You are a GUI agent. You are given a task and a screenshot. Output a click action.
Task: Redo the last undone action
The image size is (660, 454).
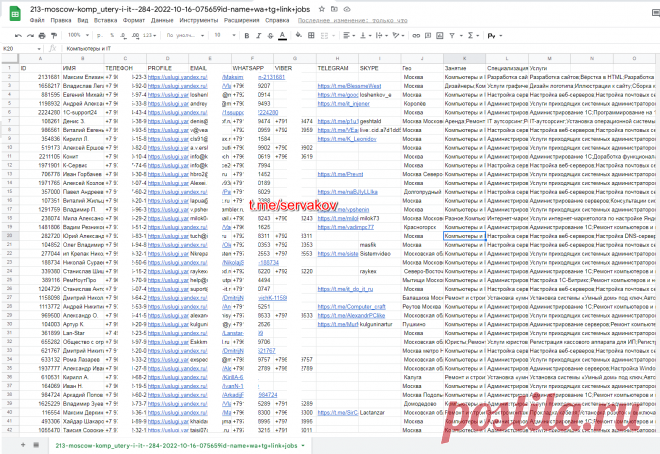(x=30, y=36)
